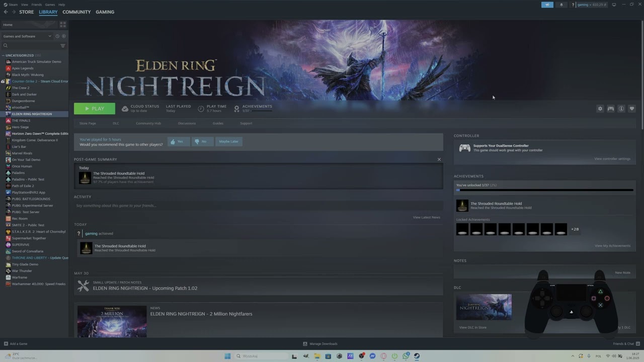Click the Shrouded Roundtable Hold achievement icon in Achievements panel
Image resolution: width=644 pixels, height=362 pixels.
click(x=462, y=206)
